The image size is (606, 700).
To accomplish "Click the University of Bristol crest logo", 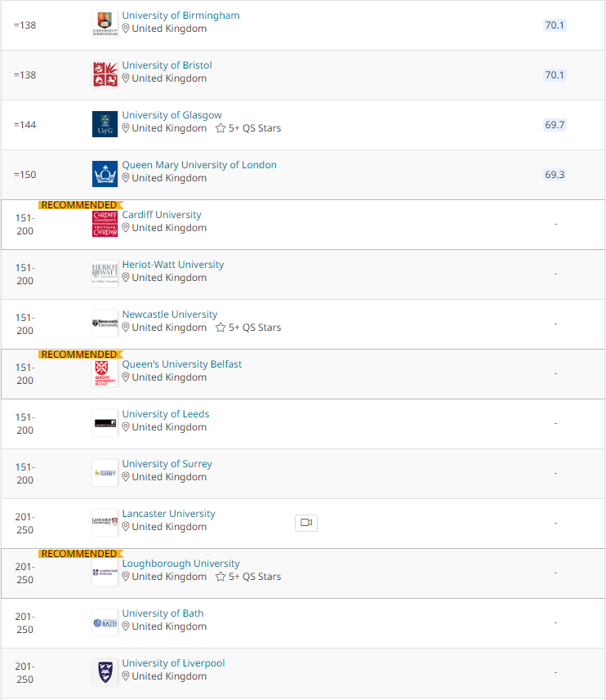I will (x=105, y=74).
